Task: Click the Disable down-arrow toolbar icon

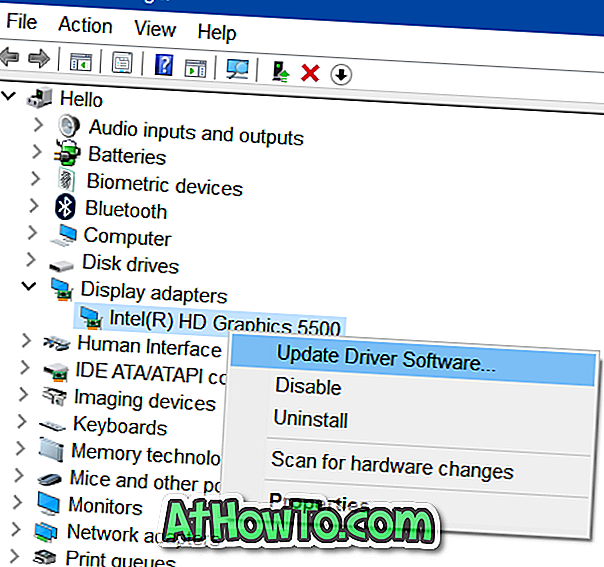Action: pos(341,75)
